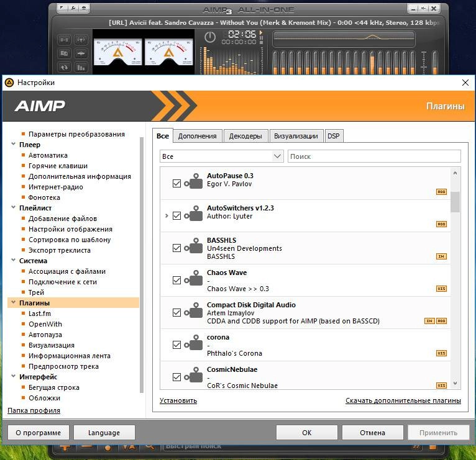Click the AutoPause 0.3 plugin icon
Image resolution: width=476 pixels, height=460 pixels.
tap(194, 181)
